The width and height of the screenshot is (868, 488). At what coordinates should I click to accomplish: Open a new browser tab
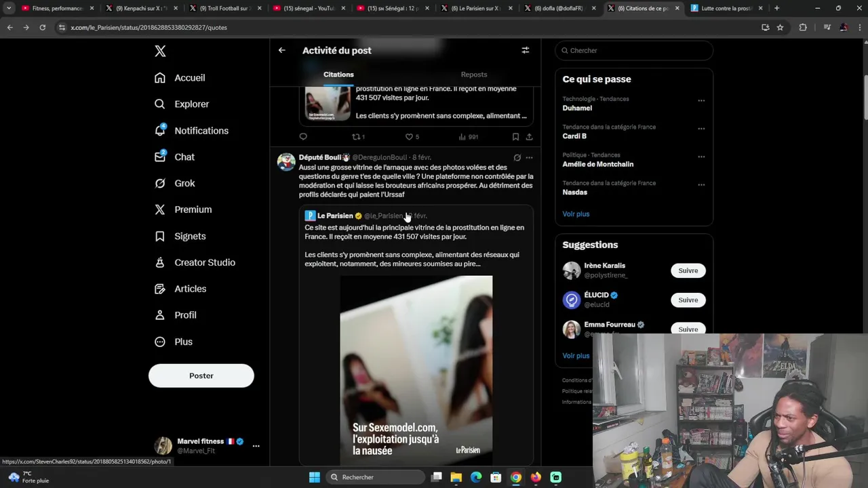776,8
